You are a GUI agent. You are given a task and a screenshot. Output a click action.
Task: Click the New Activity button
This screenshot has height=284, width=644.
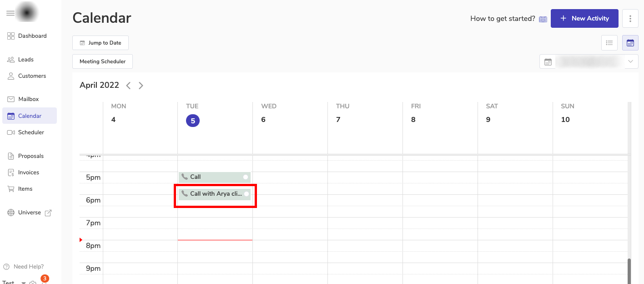[584, 19]
